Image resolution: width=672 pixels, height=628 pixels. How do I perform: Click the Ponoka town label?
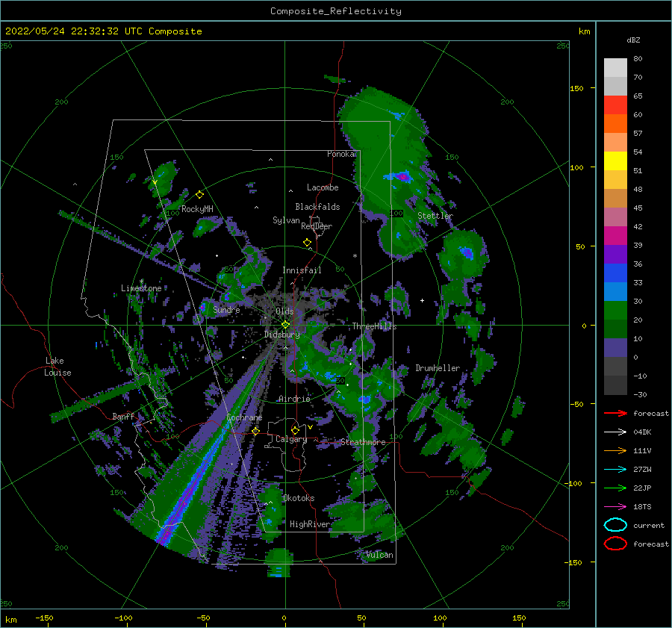(340, 154)
